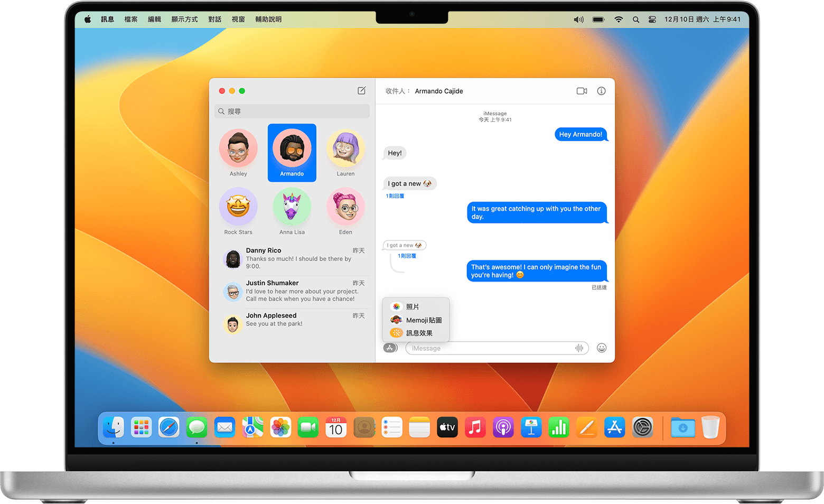Open Launchpad from the Dock
Screen dimensions: 824x504
pyautogui.click(x=141, y=427)
